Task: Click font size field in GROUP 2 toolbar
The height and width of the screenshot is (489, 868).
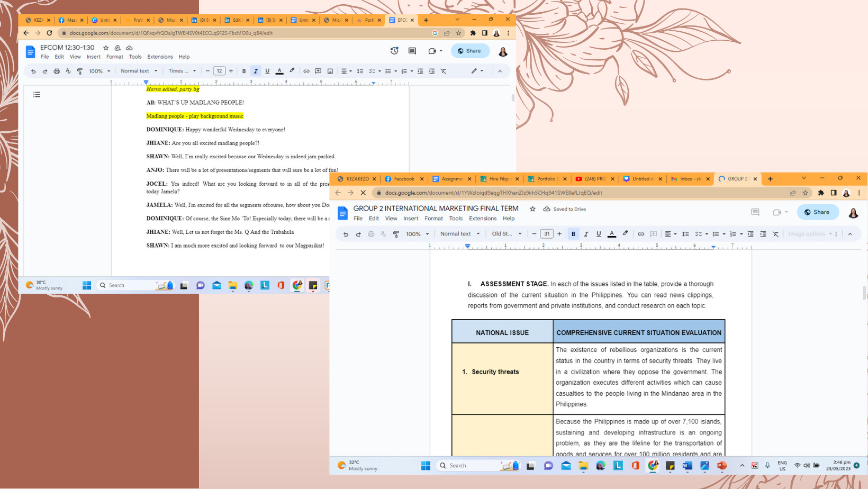Action: pos(547,234)
